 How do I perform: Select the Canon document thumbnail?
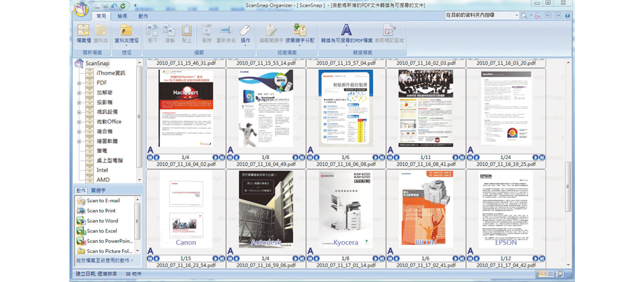tap(186, 209)
